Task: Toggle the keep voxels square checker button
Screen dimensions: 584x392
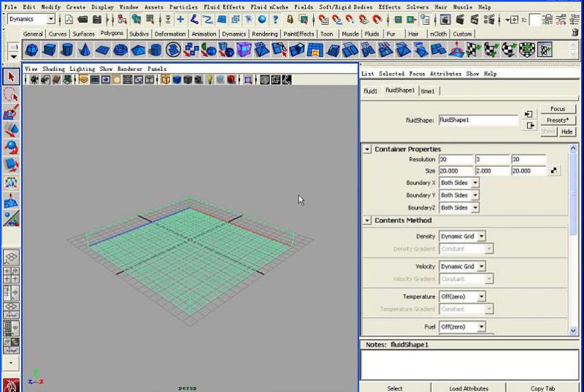Action: (x=554, y=170)
